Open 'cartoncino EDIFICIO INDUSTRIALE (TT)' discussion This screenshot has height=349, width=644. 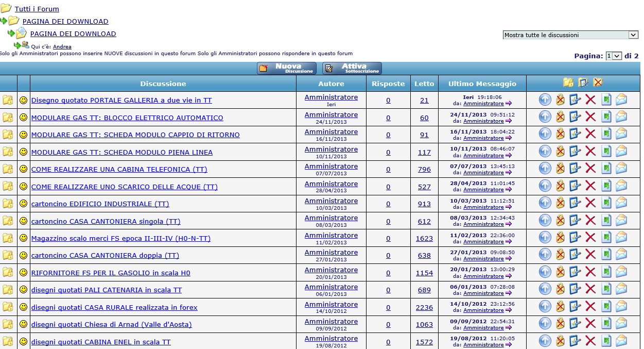[100, 204]
